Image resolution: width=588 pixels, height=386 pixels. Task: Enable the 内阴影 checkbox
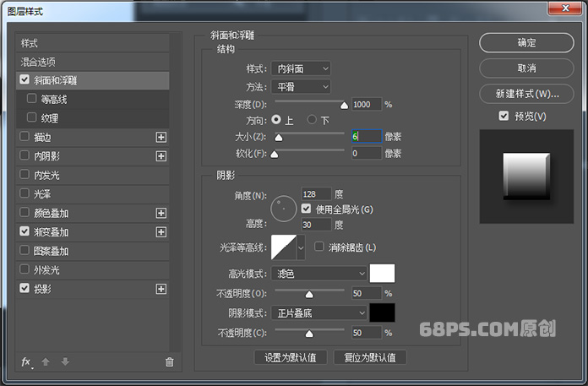[x=24, y=155]
